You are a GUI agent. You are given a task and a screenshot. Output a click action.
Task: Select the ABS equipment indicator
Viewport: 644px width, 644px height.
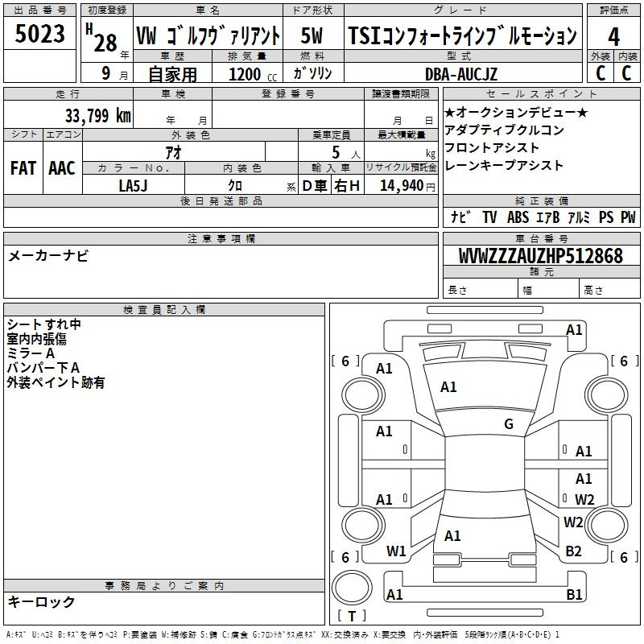[518, 217]
